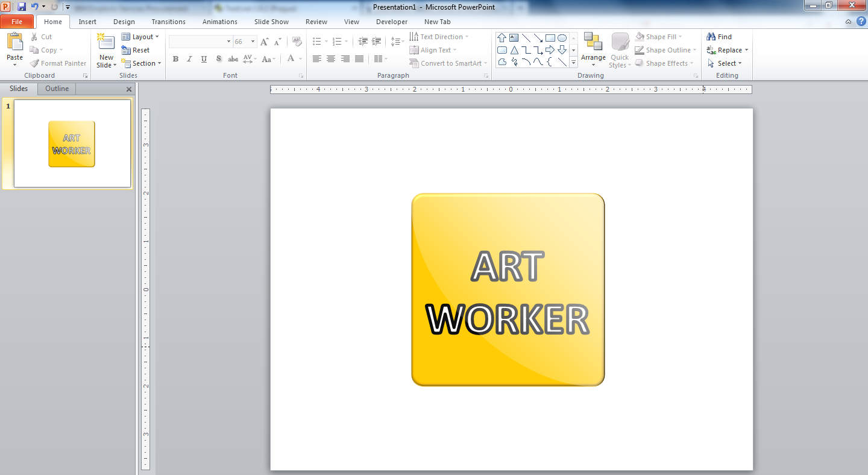
Task: Open Shape Outline menu
Action: pos(666,50)
